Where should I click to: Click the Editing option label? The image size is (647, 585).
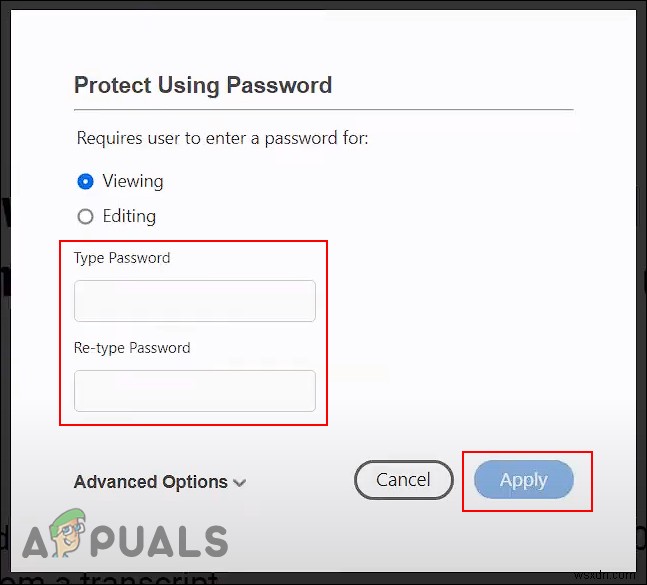(129, 216)
